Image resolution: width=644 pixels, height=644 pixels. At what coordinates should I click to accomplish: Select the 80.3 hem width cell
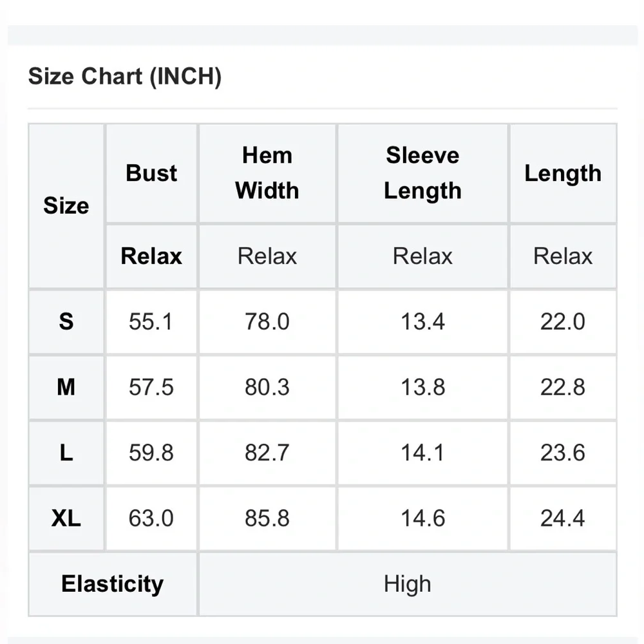pos(267,387)
